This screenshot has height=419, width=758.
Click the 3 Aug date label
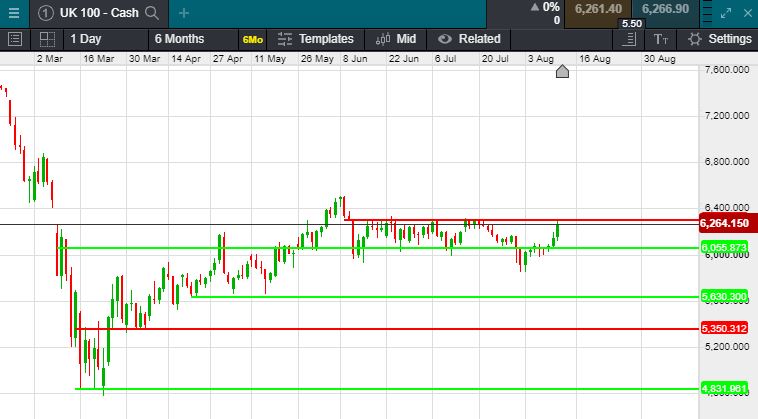click(x=541, y=59)
